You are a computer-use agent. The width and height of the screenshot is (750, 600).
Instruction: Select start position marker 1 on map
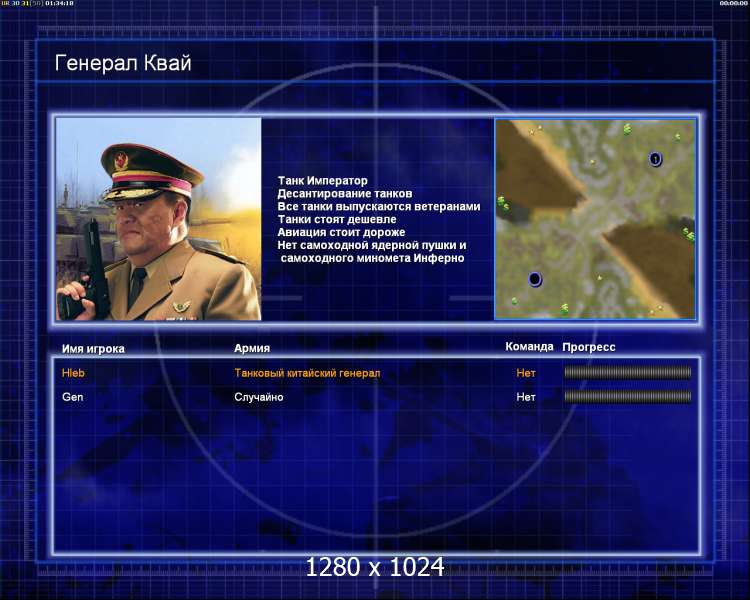[x=655, y=159]
